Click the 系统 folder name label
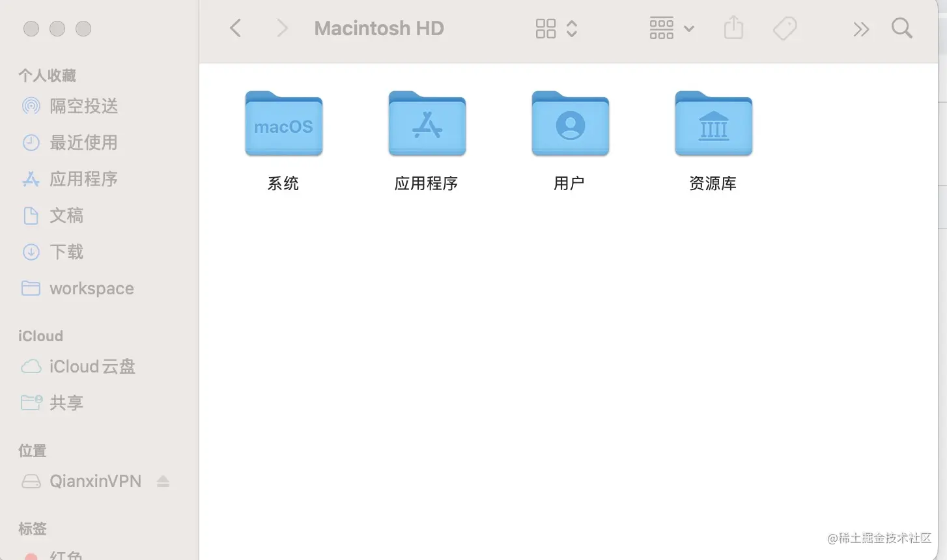The height and width of the screenshot is (560, 947). [283, 184]
